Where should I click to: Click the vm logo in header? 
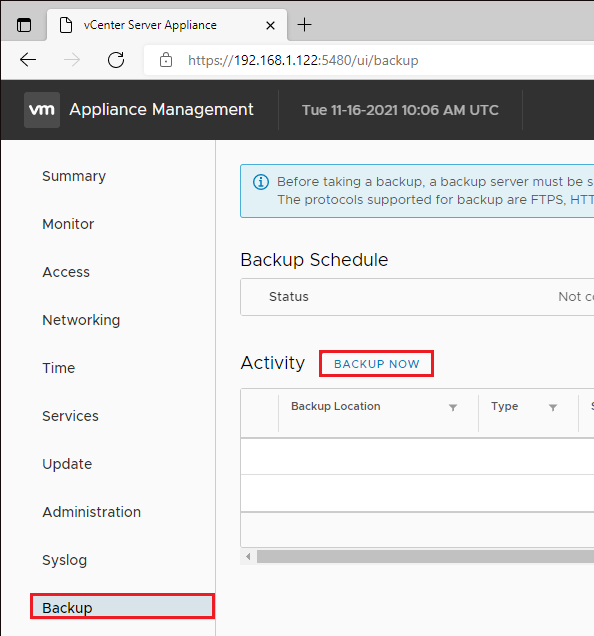42,110
